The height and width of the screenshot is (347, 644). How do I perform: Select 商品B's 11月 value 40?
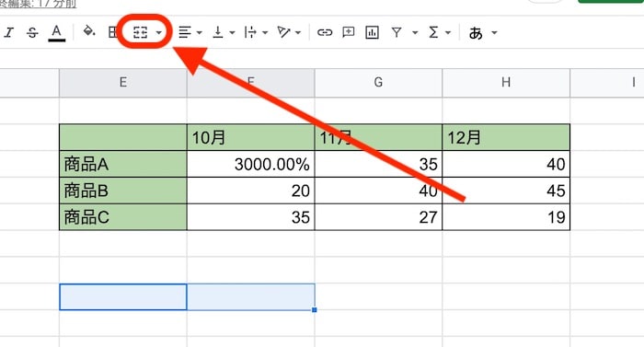point(378,191)
